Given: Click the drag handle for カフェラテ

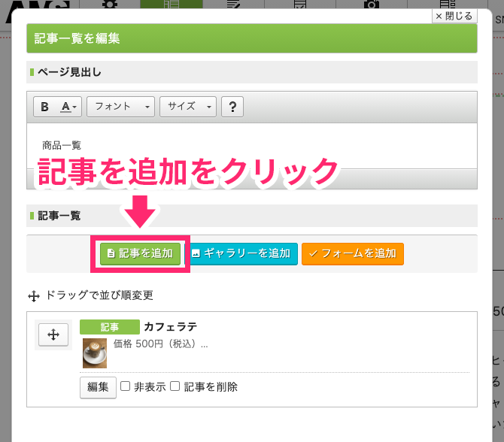Looking at the screenshot, I should 53,335.
